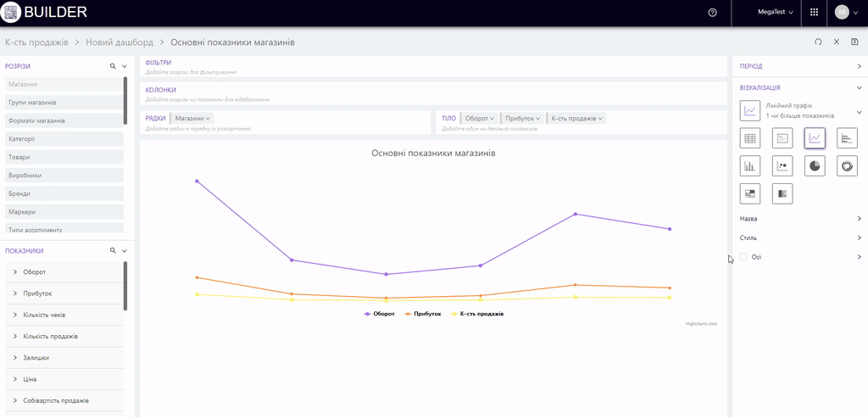Click the refresh icon near the save button

tap(818, 42)
